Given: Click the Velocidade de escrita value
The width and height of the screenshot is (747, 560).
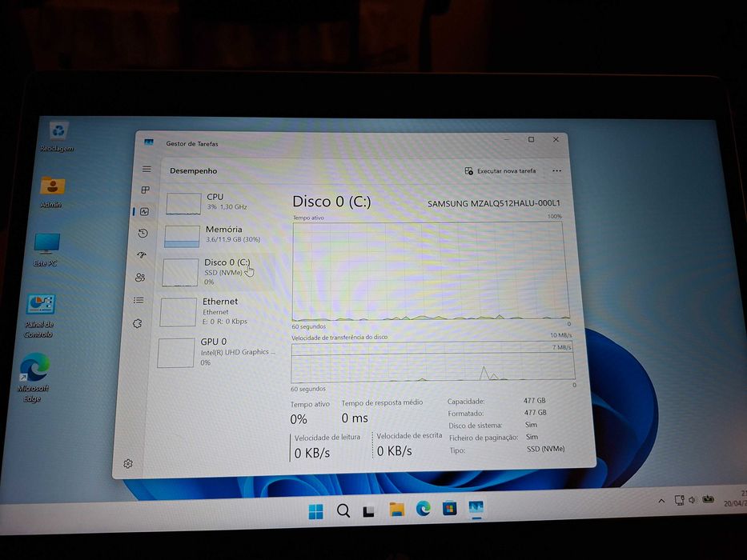Looking at the screenshot, I should [x=395, y=451].
